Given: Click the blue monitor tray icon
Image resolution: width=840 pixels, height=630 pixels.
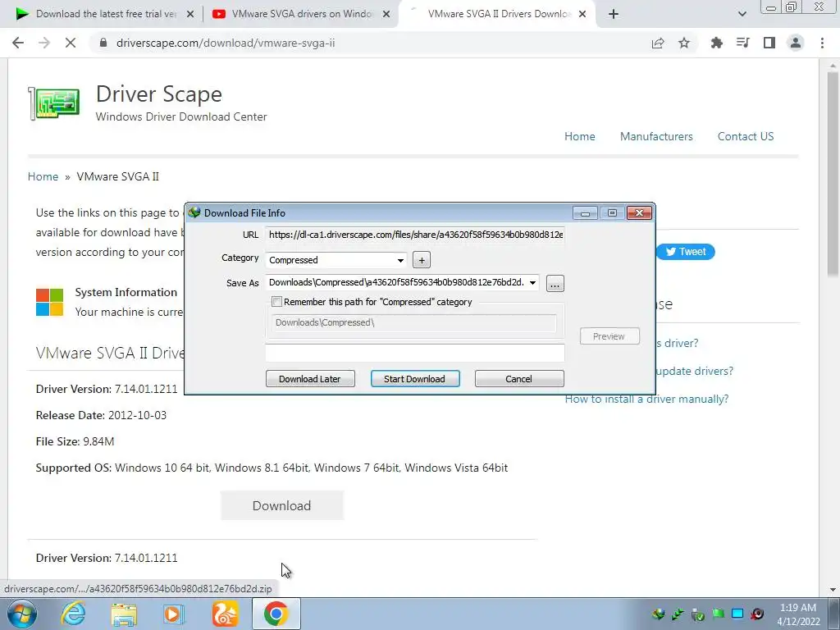Looking at the screenshot, I should click(x=737, y=614).
